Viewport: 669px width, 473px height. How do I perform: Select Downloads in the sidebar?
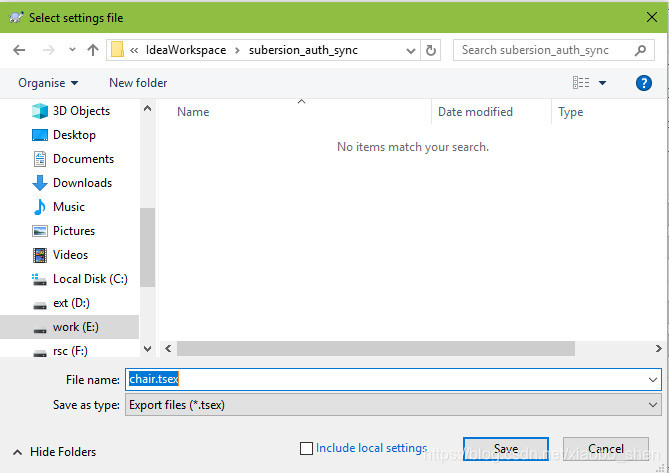[72, 183]
